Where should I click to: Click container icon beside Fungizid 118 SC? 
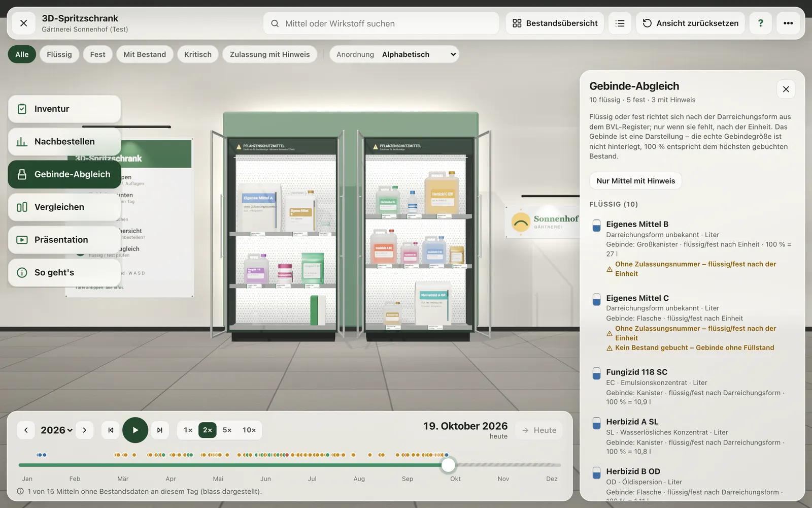597,373
